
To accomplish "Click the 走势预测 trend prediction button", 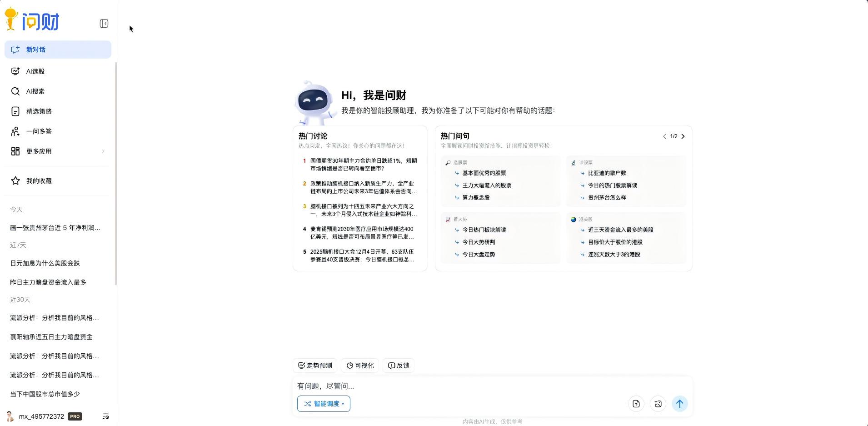I will (314, 365).
